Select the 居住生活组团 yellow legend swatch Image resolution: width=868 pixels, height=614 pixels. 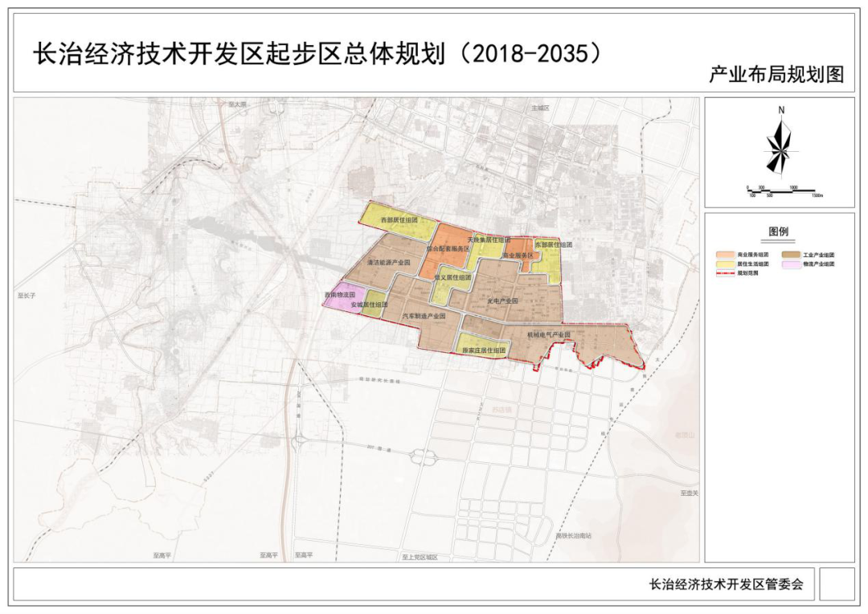coord(725,264)
